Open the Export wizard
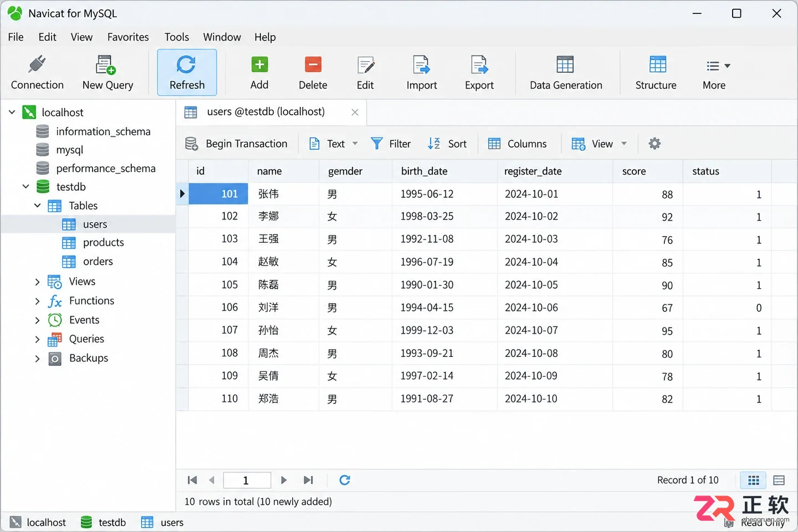798x532 pixels. 479,73
